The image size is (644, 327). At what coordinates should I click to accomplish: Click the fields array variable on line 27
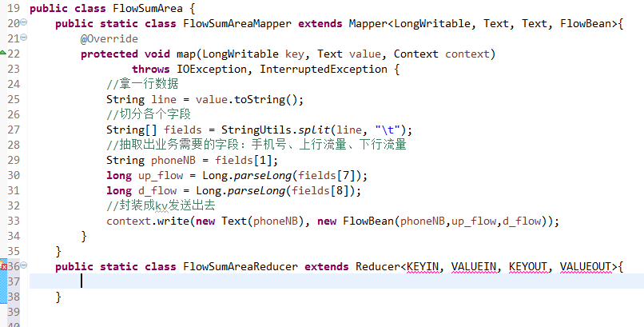(x=183, y=130)
